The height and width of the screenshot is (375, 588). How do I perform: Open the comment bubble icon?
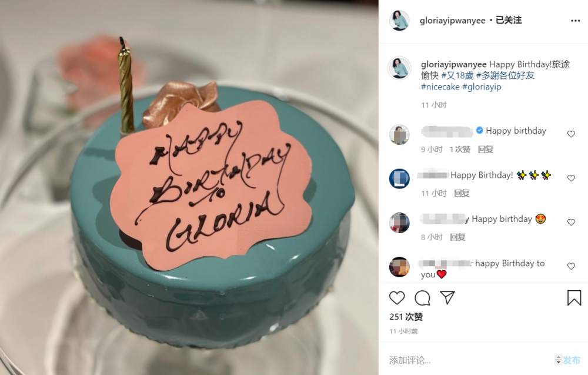pos(422,298)
